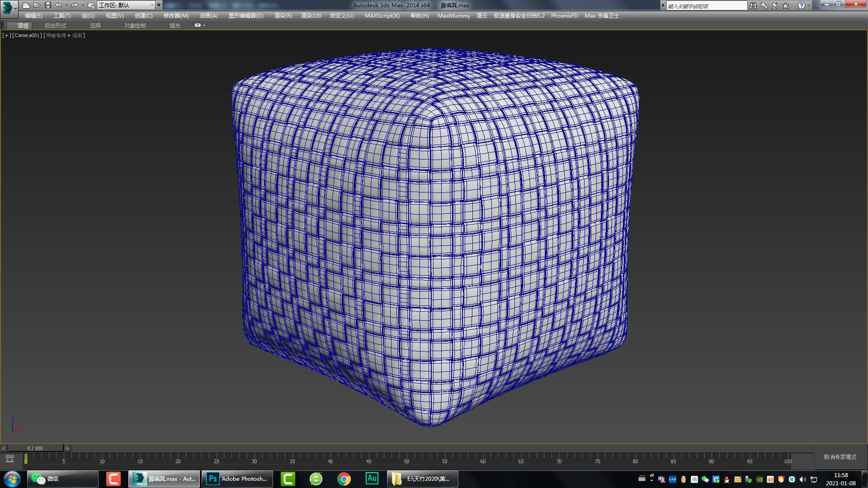Click the Favorites star icon
Image resolution: width=868 pixels, height=488 pixels.
[x=786, y=5]
